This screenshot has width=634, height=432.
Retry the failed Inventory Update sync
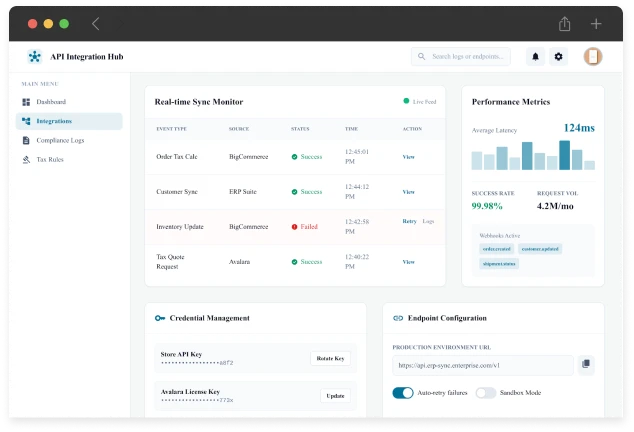click(409, 221)
